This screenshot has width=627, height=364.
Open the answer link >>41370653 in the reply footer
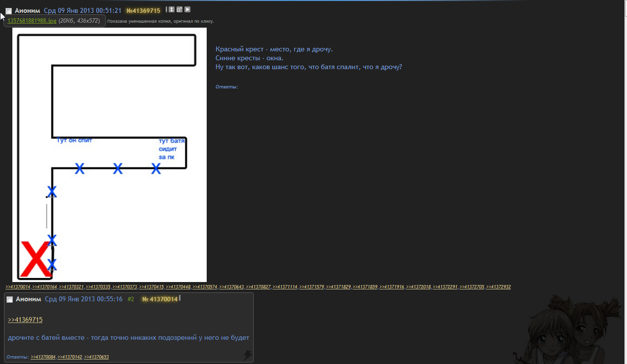pos(96,357)
